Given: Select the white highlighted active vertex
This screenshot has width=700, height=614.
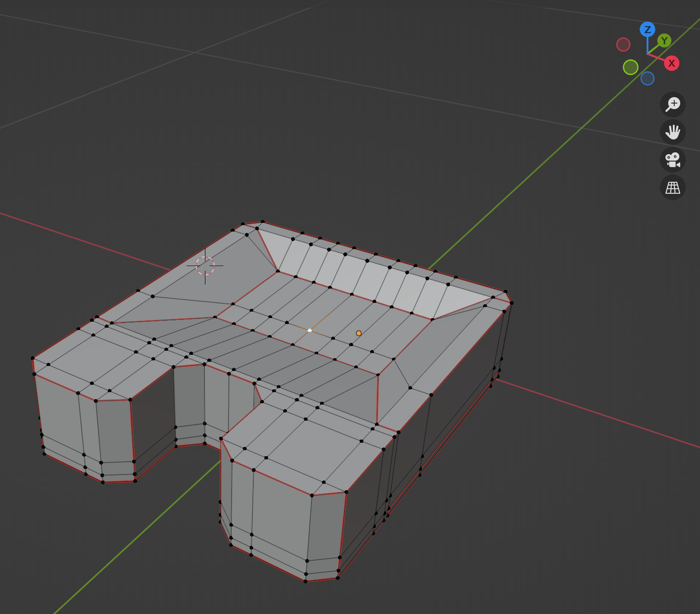Looking at the screenshot, I should tap(309, 330).
